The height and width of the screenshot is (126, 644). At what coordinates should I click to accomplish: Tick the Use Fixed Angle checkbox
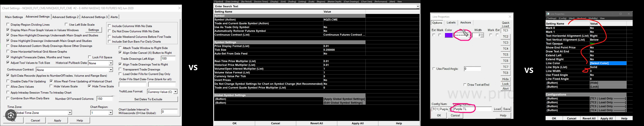[x=434, y=69]
